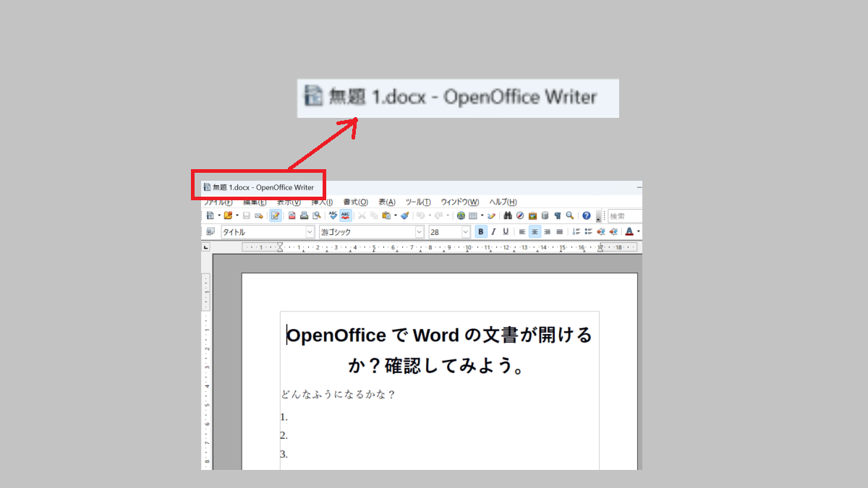Screen dimensions: 868x488
Task: Toggle Edit File mode icon
Action: tap(276, 215)
